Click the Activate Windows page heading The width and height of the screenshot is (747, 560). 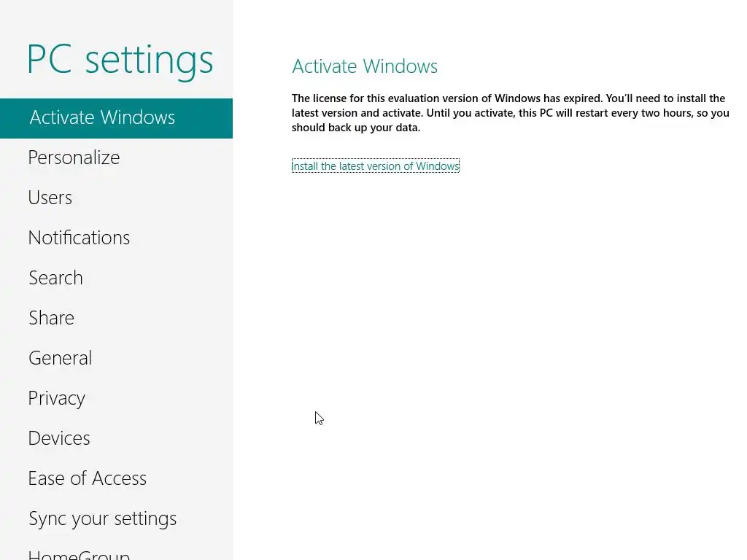pos(365,66)
